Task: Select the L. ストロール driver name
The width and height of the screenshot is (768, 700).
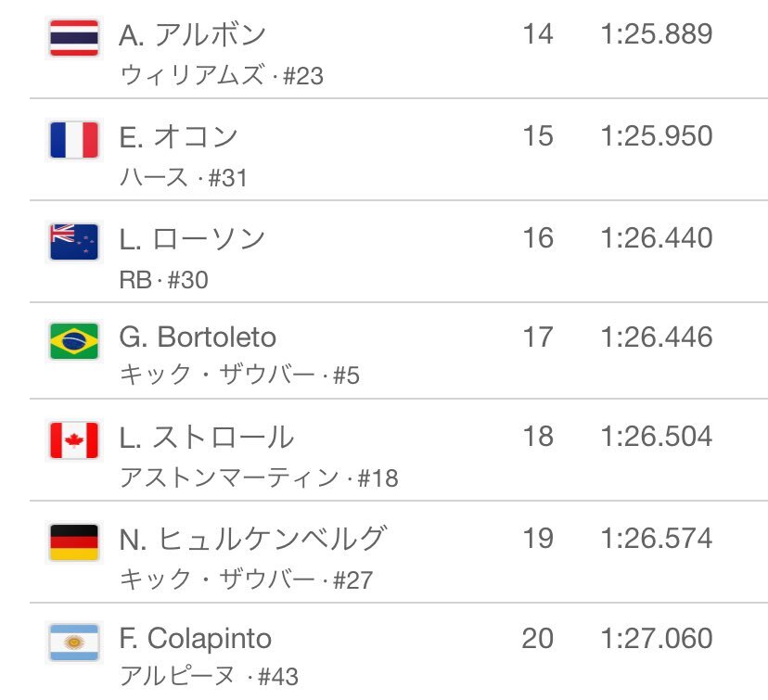Action: (x=206, y=437)
